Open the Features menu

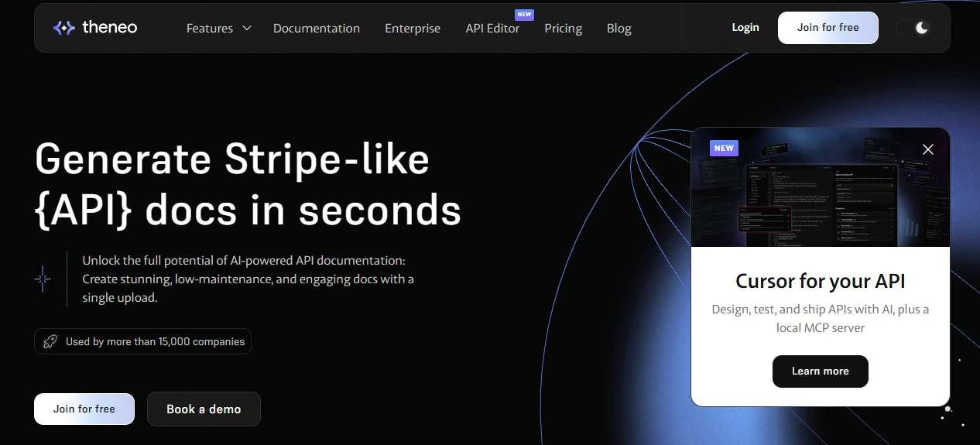pos(210,28)
